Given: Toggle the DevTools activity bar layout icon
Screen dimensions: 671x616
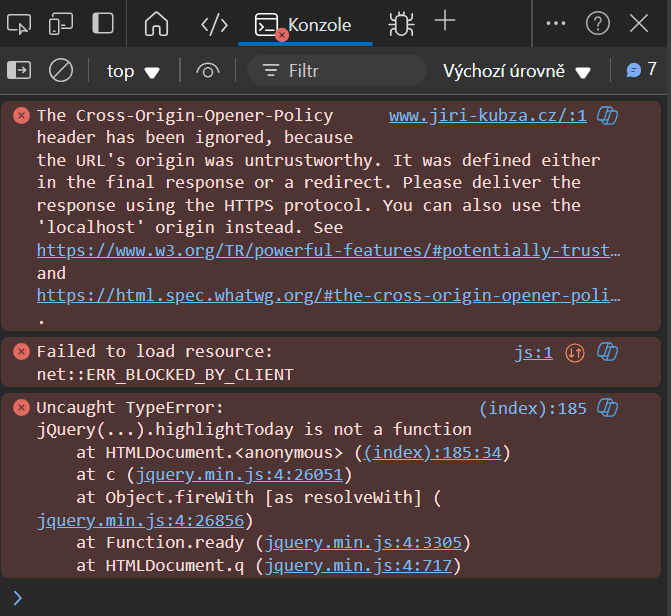Looking at the screenshot, I should pyautogui.click(x=102, y=23).
